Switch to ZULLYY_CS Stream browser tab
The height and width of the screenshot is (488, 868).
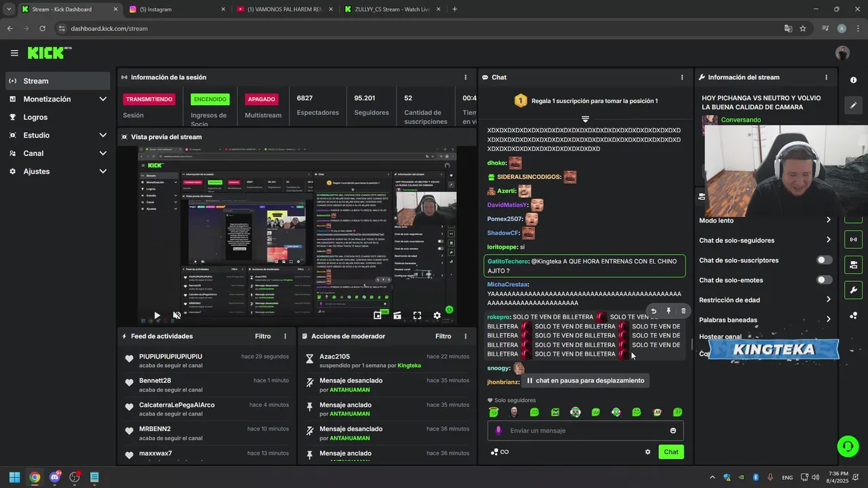pos(392,9)
